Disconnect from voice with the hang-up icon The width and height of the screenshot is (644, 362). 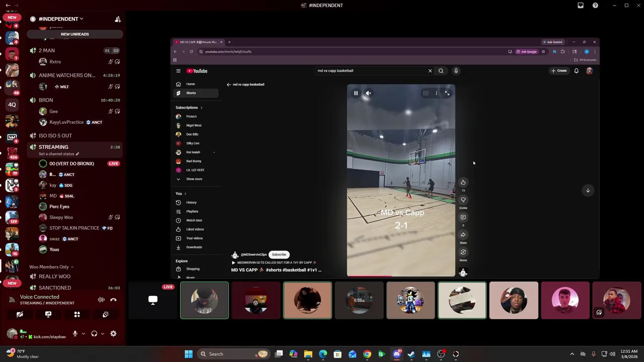113,300
